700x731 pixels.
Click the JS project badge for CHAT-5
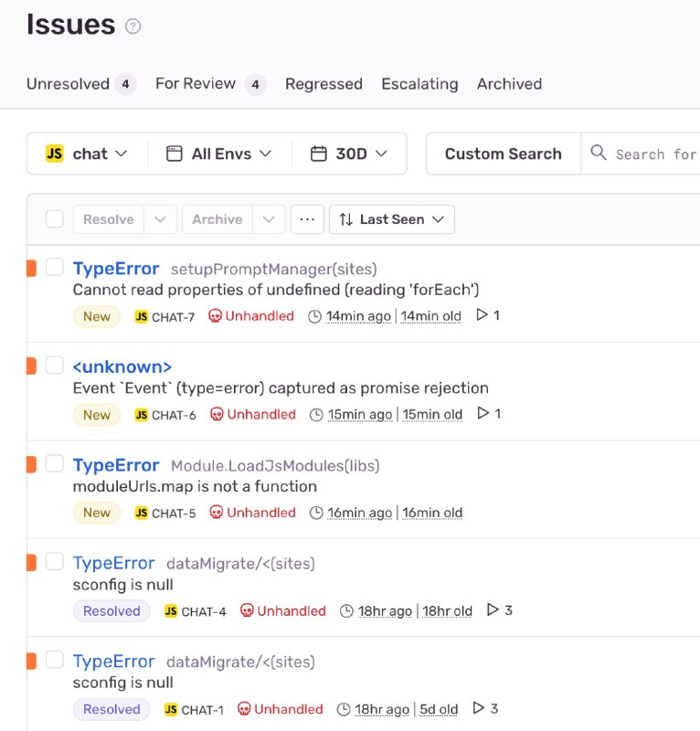[x=141, y=513]
